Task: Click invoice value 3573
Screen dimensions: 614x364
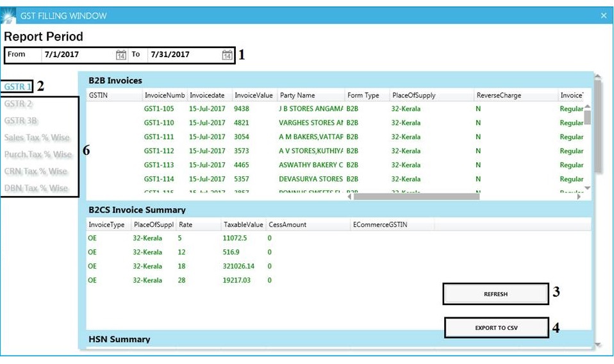Action: coord(241,151)
